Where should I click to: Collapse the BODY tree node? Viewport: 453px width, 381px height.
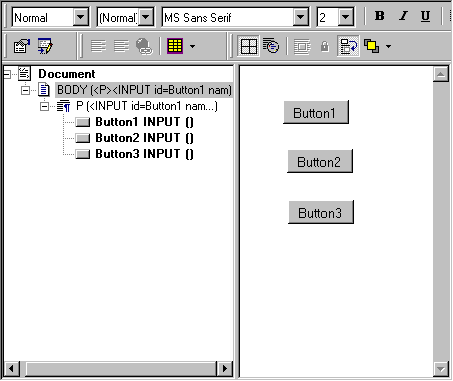[x=25, y=90]
